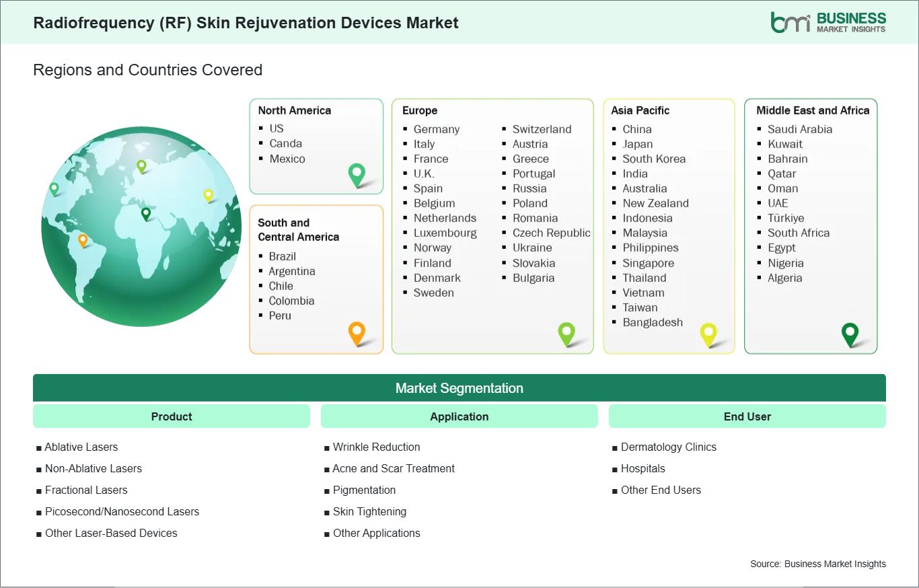Select the End User segment header
919x588 pixels.
coord(747,416)
